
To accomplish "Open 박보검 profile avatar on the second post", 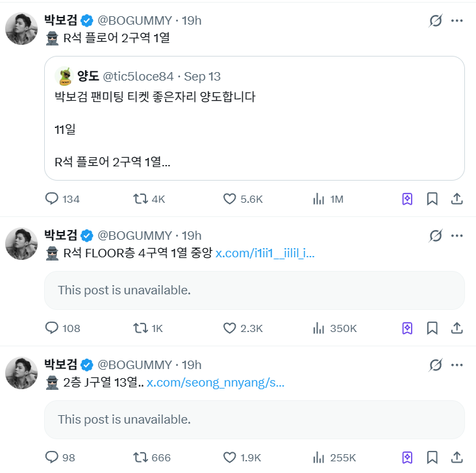I will pyautogui.click(x=21, y=244).
